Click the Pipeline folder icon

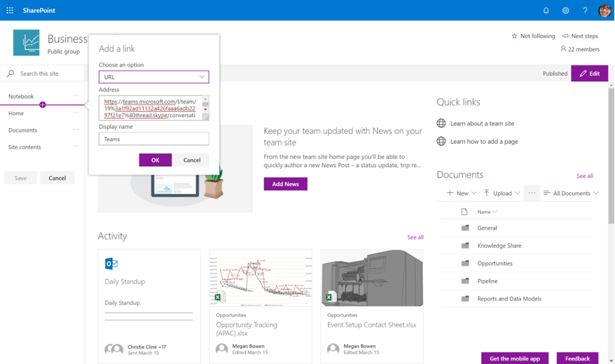click(x=465, y=281)
